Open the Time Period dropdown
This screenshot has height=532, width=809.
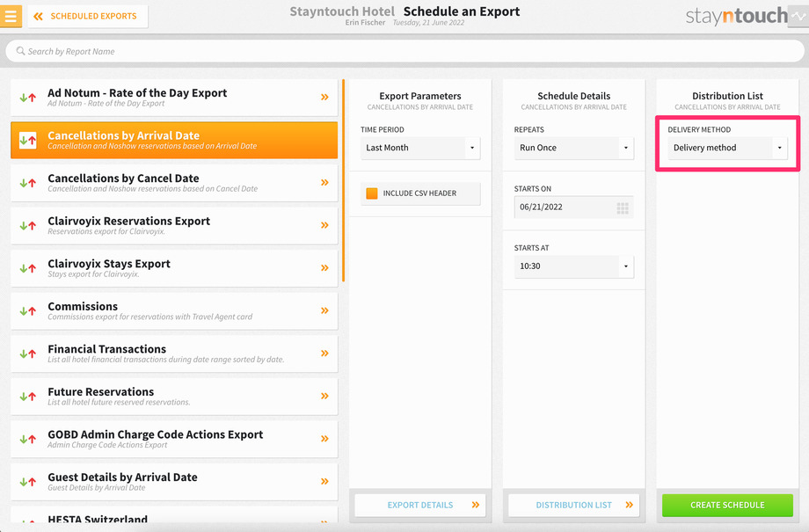(x=420, y=148)
